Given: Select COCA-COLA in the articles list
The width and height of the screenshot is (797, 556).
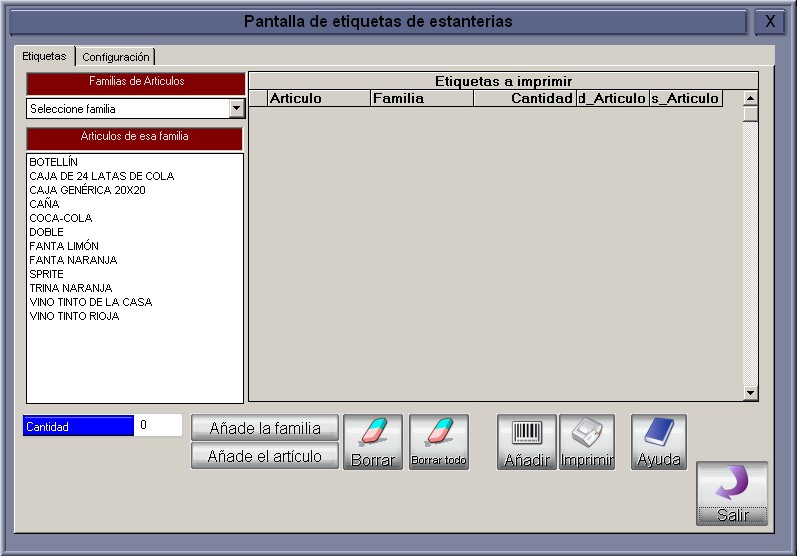Looking at the screenshot, I should point(60,218).
